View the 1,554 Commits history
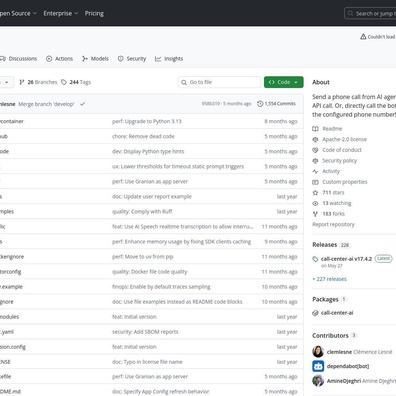The width and height of the screenshot is (396, 396). pyautogui.click(x=276, y=104)
